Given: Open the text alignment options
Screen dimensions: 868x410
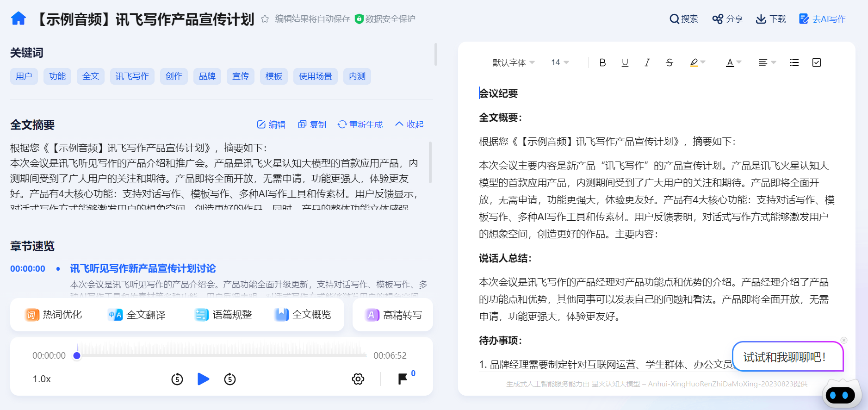Looking at the screenshot, I should pos(767,62).
